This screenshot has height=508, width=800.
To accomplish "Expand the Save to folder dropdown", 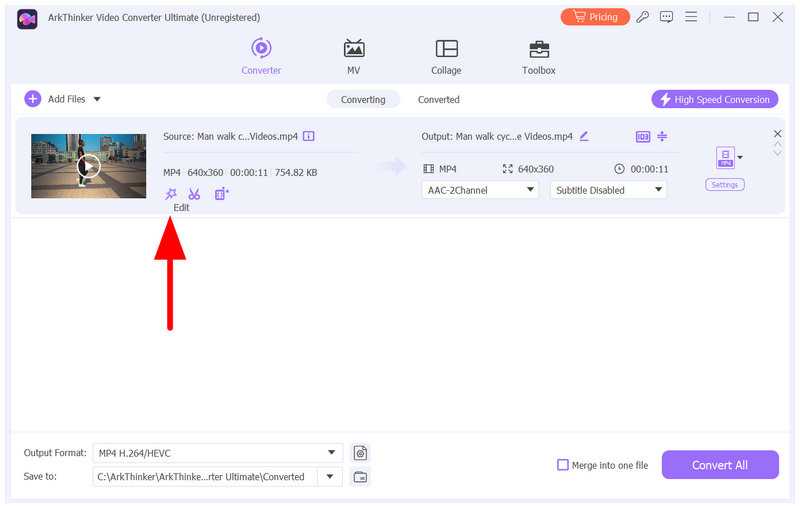I will (330, 477).
